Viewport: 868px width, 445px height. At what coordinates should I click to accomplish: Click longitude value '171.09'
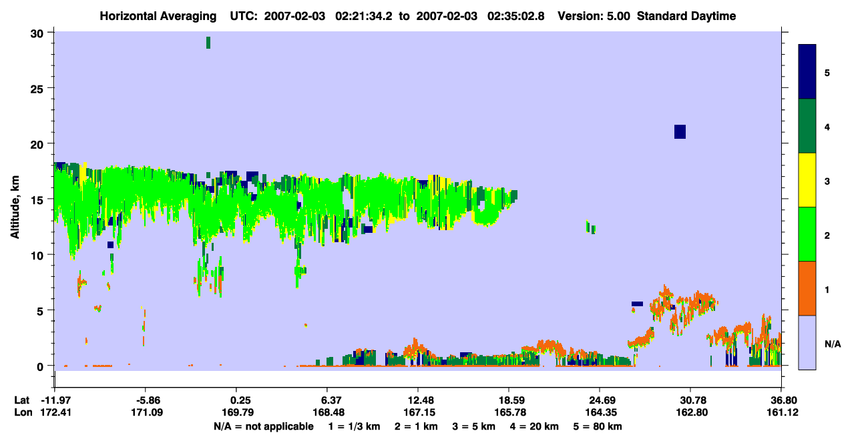[x=146, y=412]
